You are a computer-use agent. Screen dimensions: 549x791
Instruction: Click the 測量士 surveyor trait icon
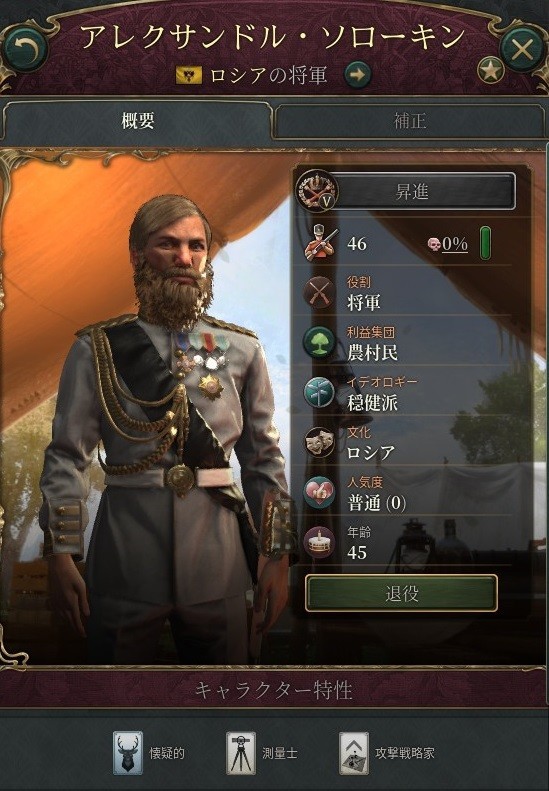241,753
